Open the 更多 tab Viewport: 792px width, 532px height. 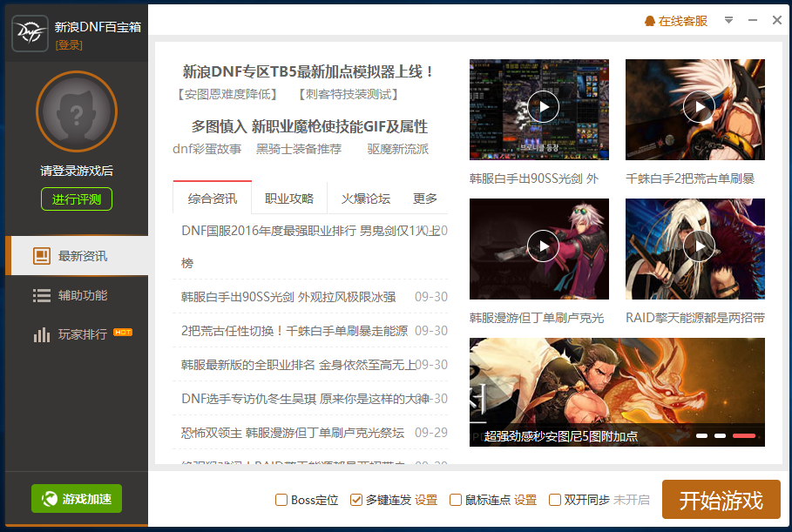(425, 199)
